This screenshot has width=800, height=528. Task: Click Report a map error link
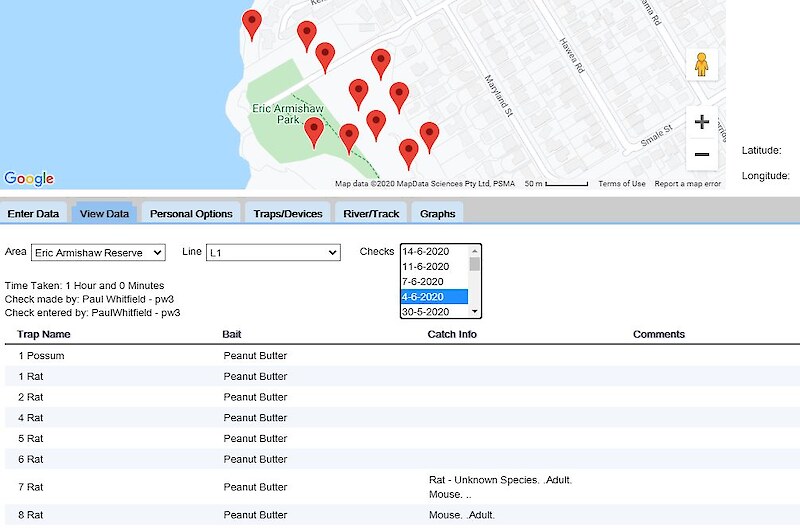pyautogui.click(x=687, y=184)
